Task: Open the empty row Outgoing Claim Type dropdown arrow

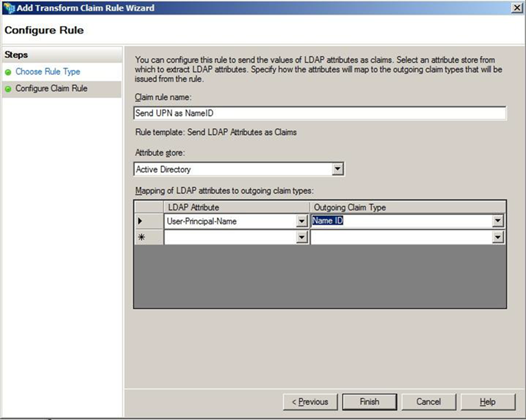Action: point(498,237)
